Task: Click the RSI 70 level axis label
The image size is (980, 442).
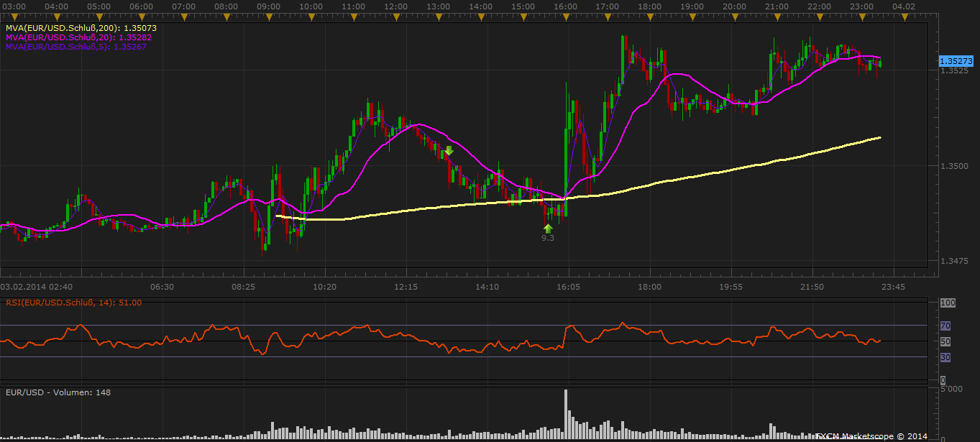Action: pyautogui.click(x=945, y=326)
